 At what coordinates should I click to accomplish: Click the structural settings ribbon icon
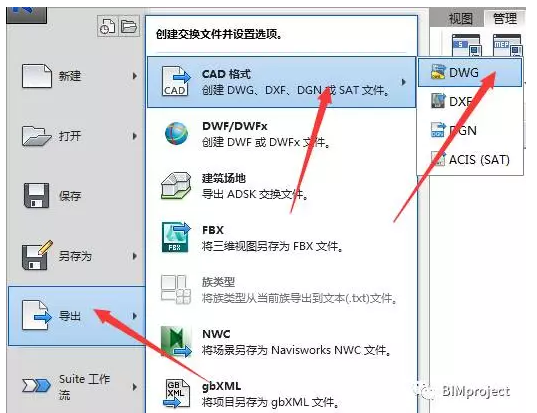pos(466,46)
